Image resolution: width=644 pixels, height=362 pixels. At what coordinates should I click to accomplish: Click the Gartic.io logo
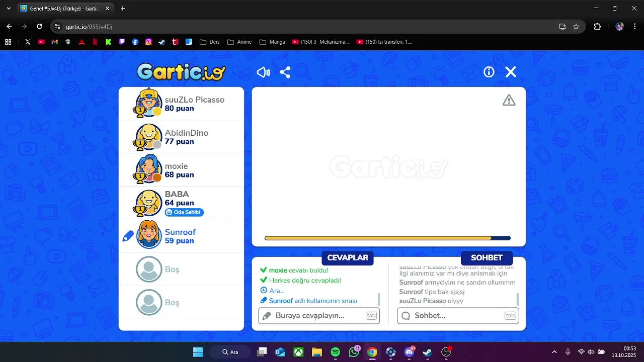click(x=181, y=72)
